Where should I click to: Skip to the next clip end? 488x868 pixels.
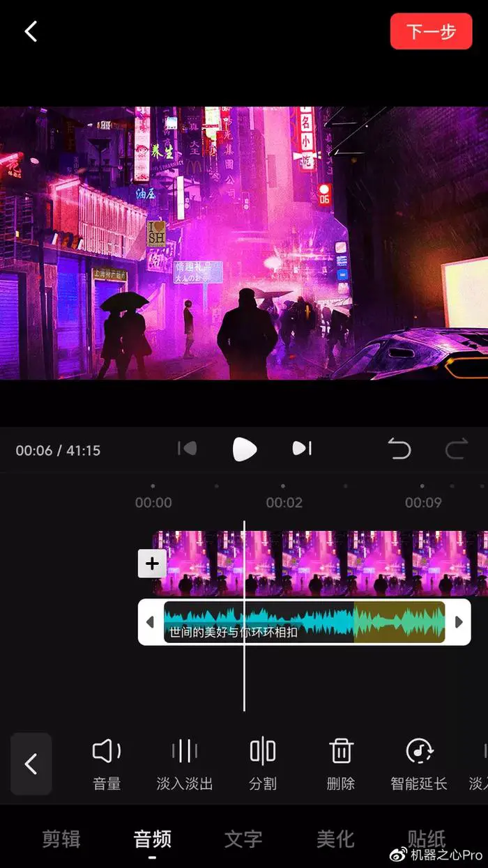pos(302,449)
